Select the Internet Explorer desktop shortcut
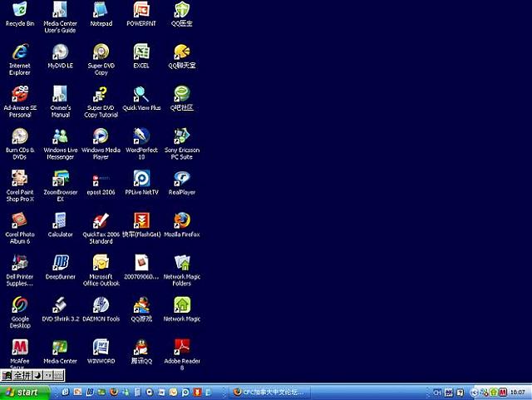This screenshot has width=532, height=400. [x=20, y=52]
